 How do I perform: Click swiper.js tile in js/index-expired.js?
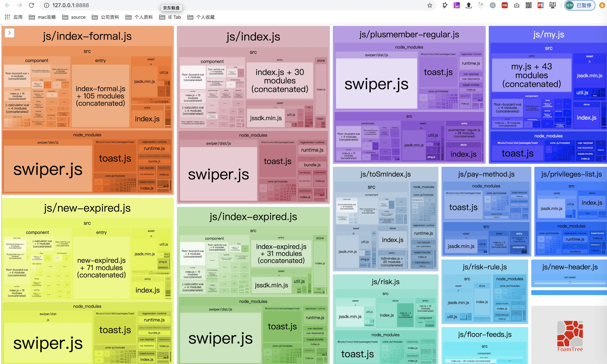pyautogui.click(x=220, y=338)
